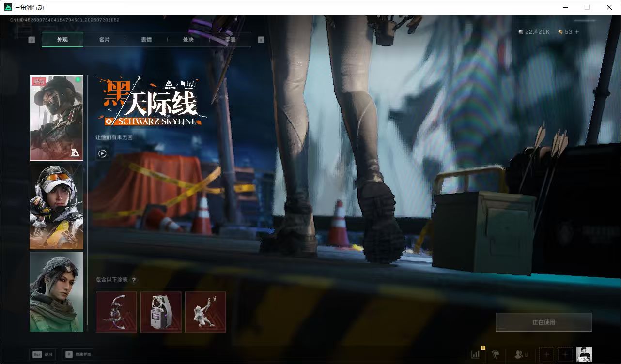The width and height of the screenshot is (621, 364).
Task: View the white device gadget skin item
Action: 161,312
